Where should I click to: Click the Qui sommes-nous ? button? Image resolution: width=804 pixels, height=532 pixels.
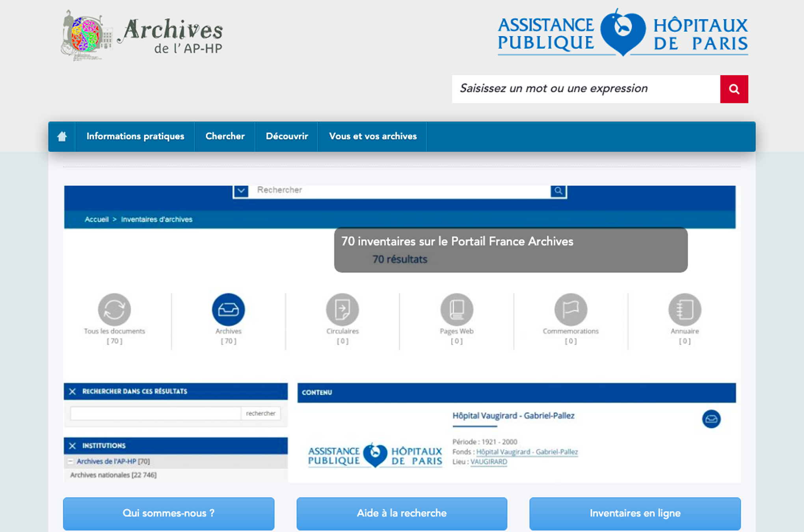click(x=169, y=513)
